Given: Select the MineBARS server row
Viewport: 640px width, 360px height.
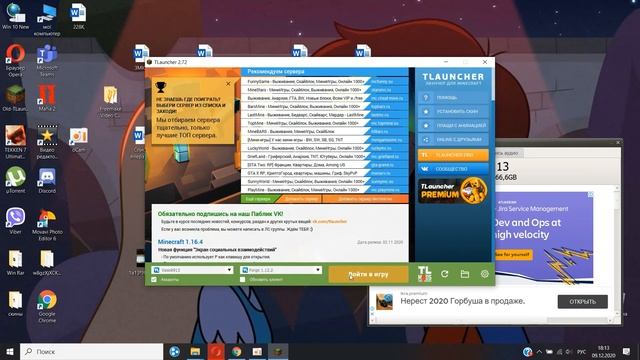Looking at the screenshot, I should coord(324,131).
